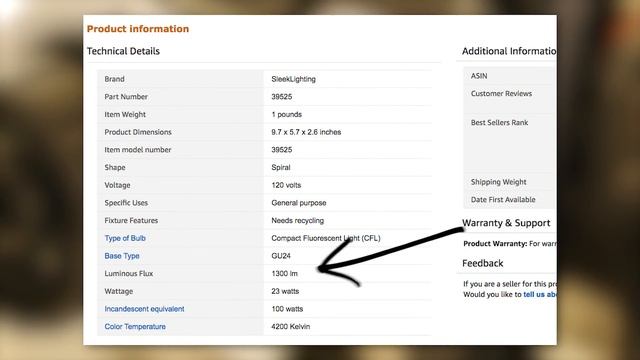Image resolution: width=640 pixels, height=360 pixels.
Task: Select the Part Number value 39525
Action: (282, 97)
